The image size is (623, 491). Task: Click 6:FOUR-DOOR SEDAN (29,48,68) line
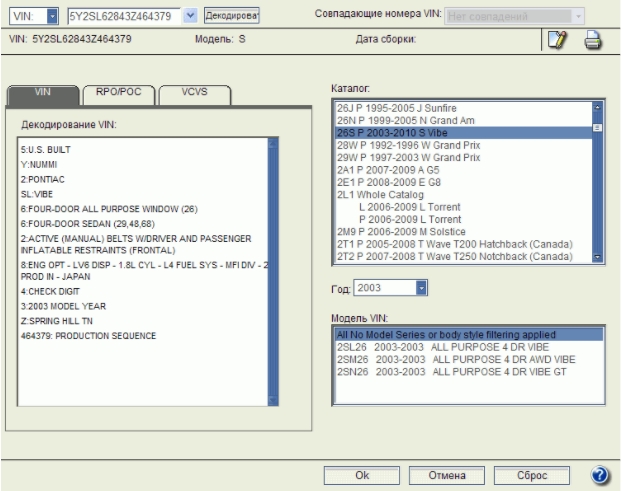coord(88,224)
